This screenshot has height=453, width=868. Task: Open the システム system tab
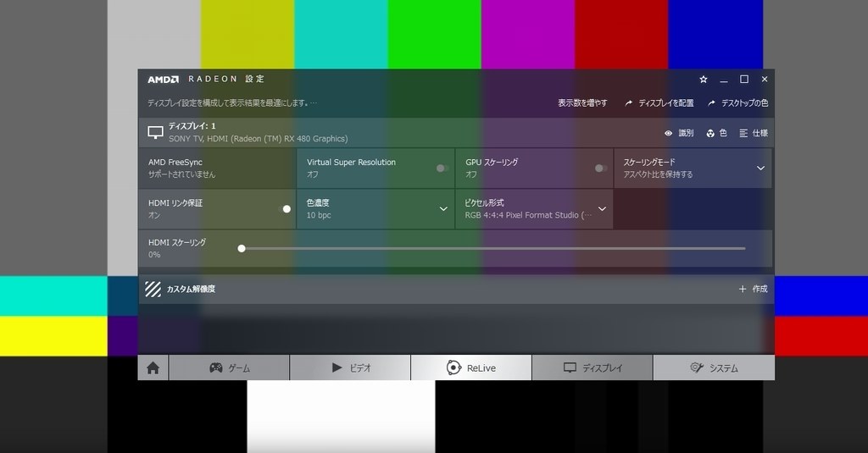point(714,367)
